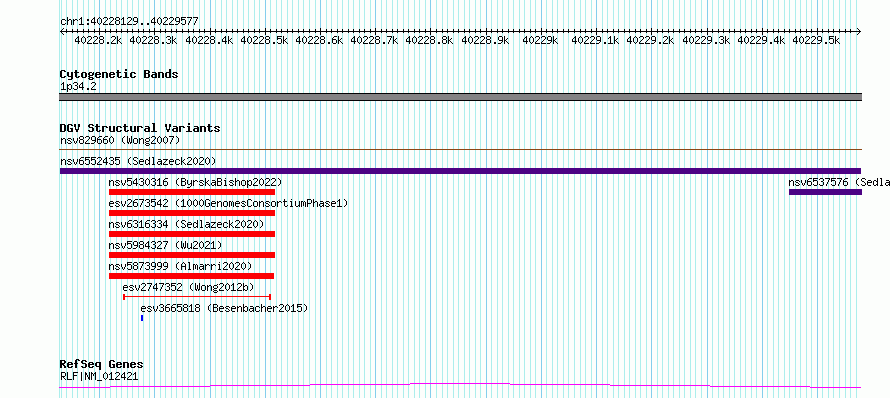Click the red bar under nsv5984327
This screenshot has width=890, height=398.
(x=192, y=255)
